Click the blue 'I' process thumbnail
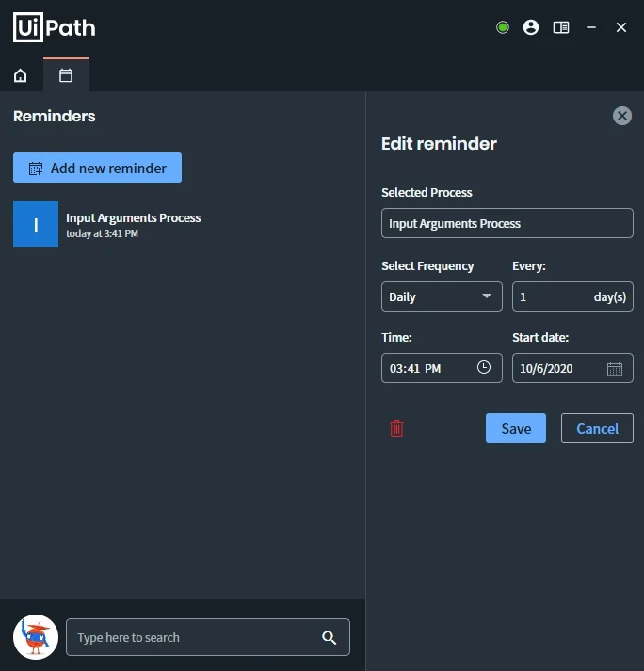Image resolution: width=644 pixels, height=671 pixels. (x=36, y=224)
